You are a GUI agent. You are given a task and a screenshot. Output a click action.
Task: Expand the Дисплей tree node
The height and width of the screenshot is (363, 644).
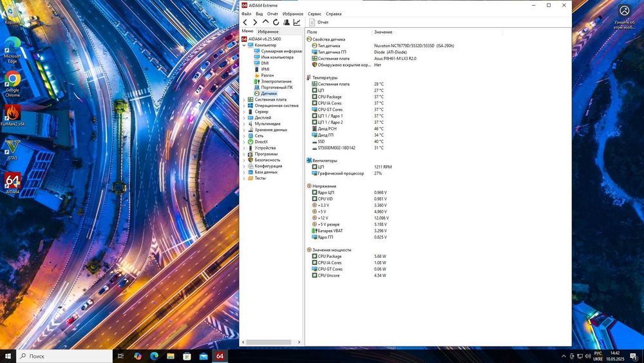pos(244,117)
